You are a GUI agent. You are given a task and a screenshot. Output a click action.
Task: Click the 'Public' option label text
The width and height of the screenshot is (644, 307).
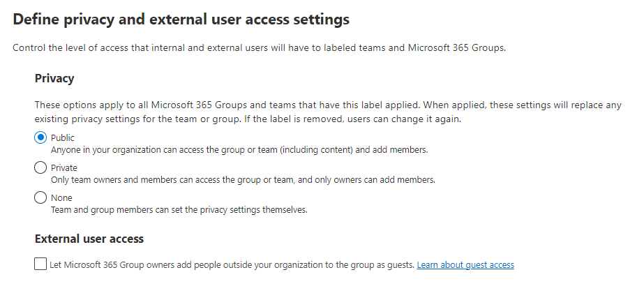[x=63, y=138]
